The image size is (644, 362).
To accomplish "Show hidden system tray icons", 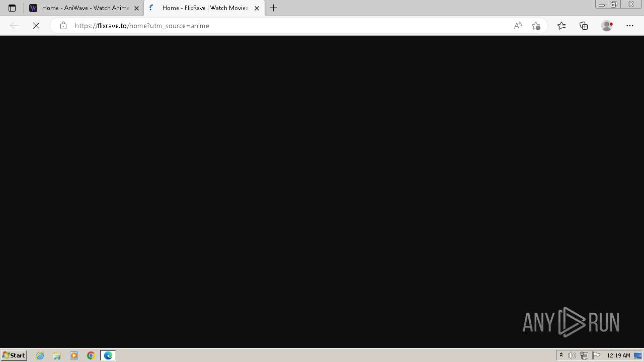I will pos(561,355).
